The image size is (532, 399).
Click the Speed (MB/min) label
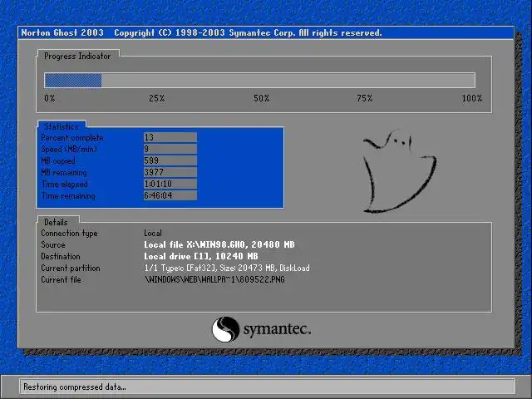[69, 150]
